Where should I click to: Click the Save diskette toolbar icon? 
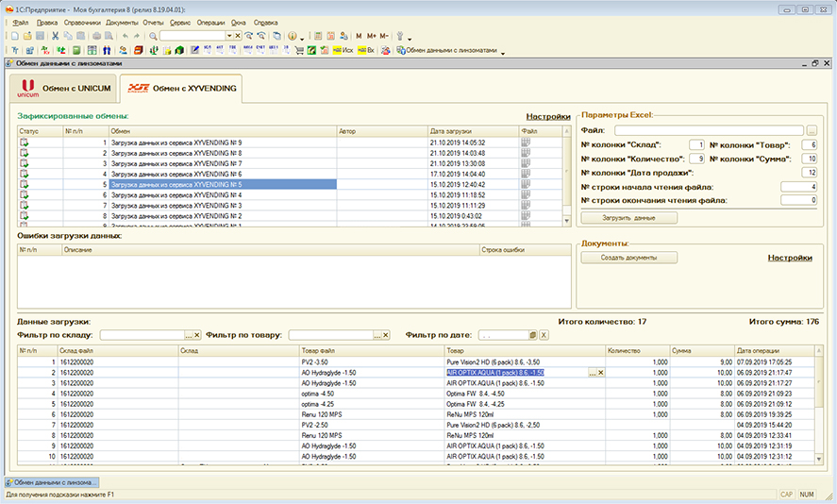(38, 36)
